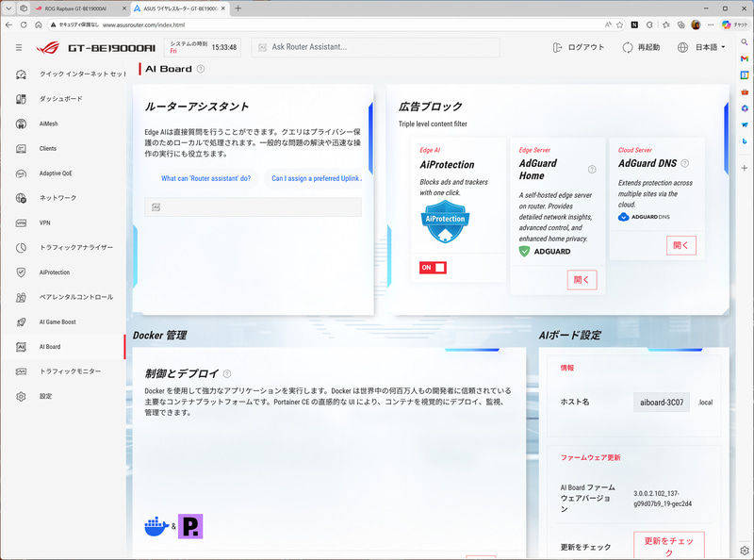Open Edge sidebar settings gear
754x560 pixels.
(745, 551)
